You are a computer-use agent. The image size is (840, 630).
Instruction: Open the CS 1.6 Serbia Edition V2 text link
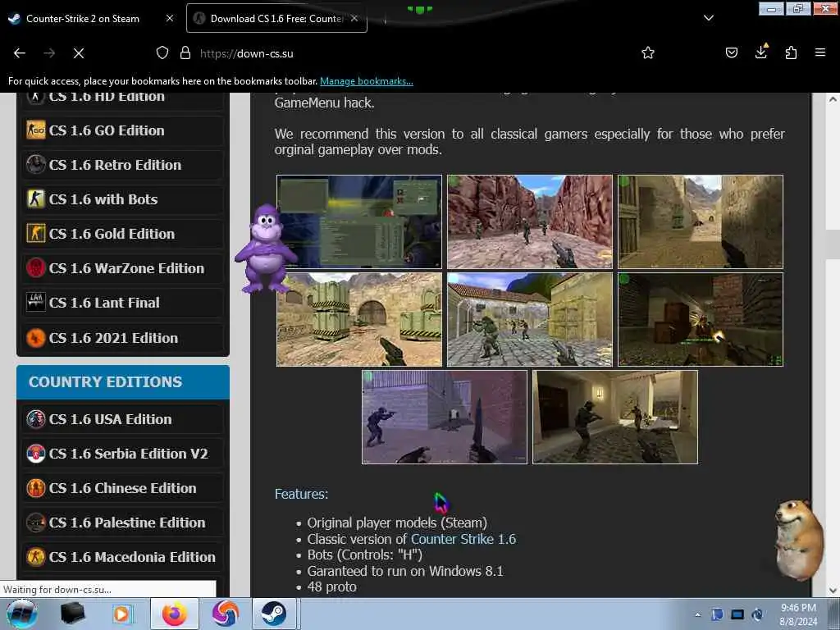(x=128, y=454)
